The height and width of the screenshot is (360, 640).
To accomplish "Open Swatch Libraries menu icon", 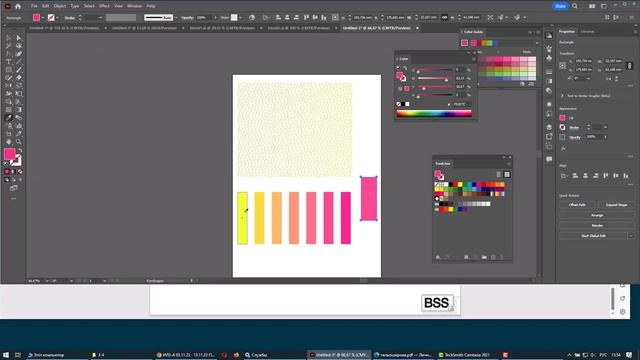I will (x=438, y=257).
